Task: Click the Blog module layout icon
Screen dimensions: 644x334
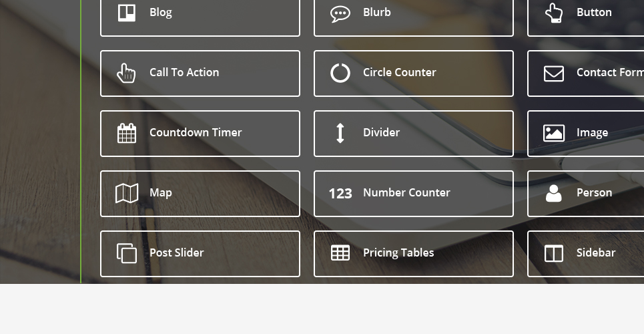Action: [127, 13]
